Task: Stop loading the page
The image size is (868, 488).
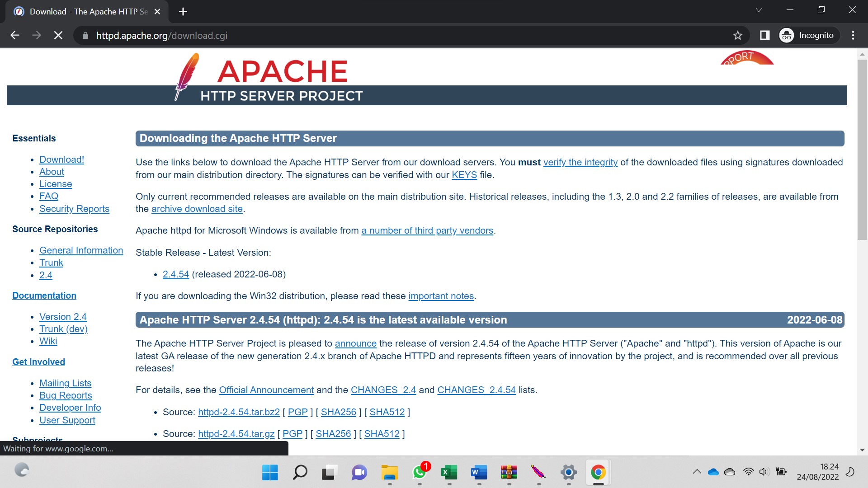Action: point(58,35)
